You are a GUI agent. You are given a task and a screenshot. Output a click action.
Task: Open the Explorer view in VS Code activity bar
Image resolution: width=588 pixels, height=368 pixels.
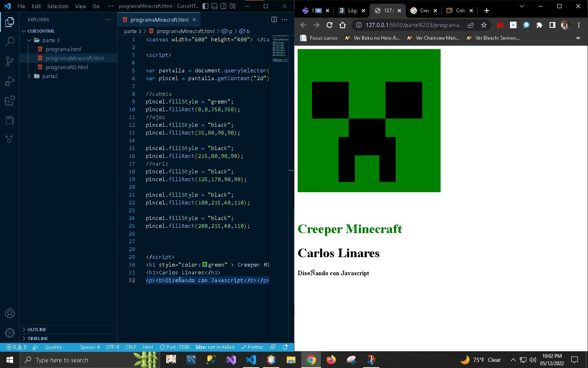(10, 22)
